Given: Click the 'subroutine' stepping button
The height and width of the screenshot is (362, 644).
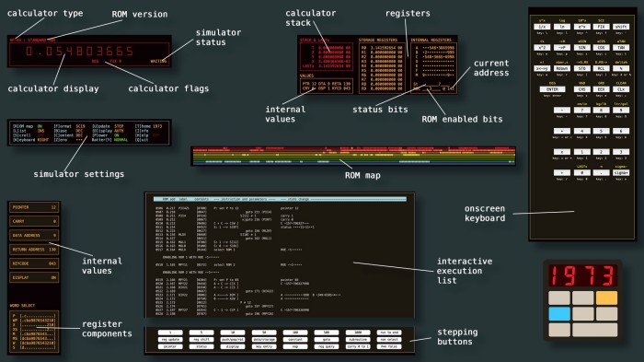Looking at the screenshot, I should [x=358, y=339].
